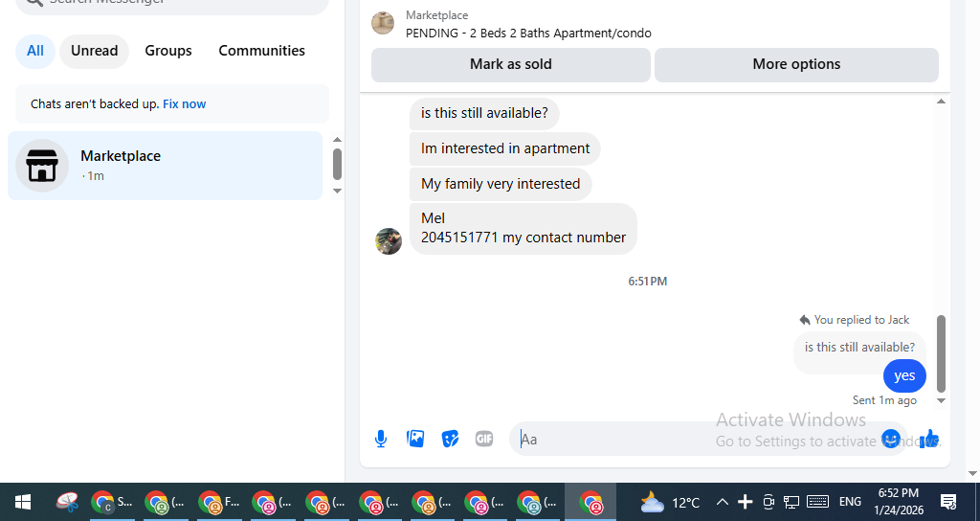The width and height of the screenshot is (980, 521).
Task: Click the voice clip microphone icon
Action: tap(381, 439)
